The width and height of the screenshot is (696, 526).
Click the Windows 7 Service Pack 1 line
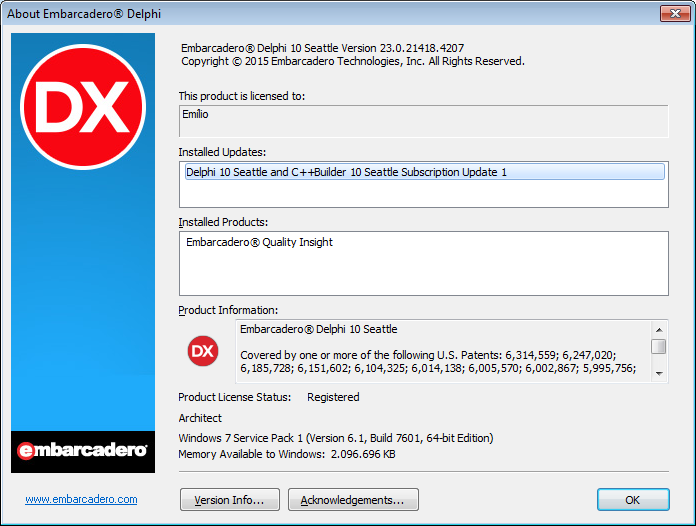point(336,438)
